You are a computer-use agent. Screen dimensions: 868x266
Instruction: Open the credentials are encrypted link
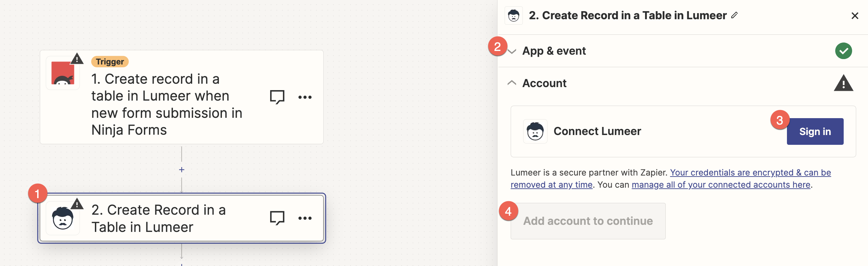tap(750, 173)
